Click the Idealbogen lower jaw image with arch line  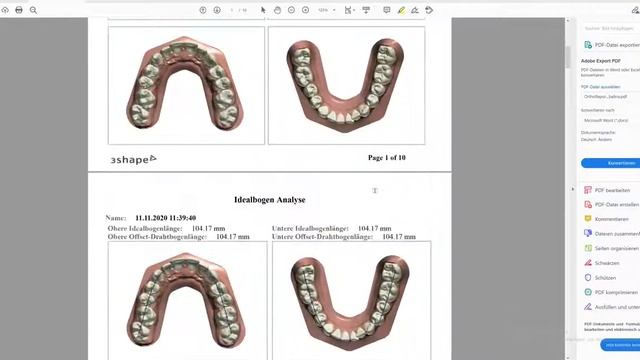click(351, 300)
